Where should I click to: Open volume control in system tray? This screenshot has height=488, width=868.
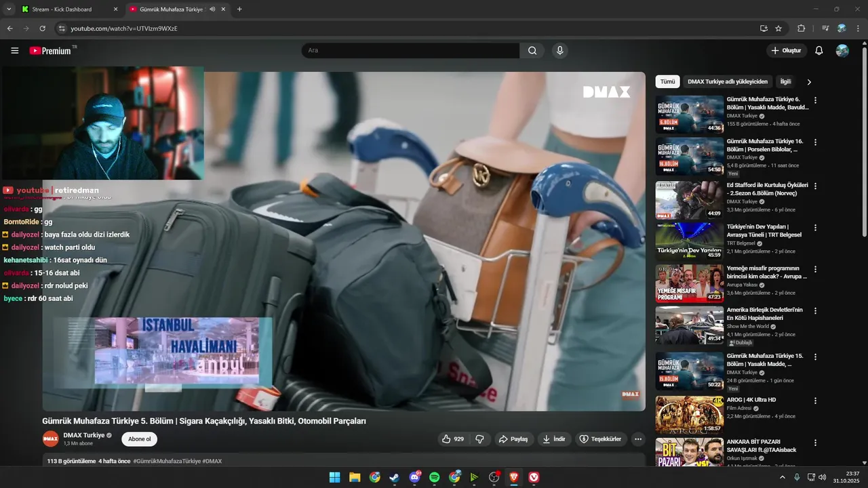click(824, 477)
